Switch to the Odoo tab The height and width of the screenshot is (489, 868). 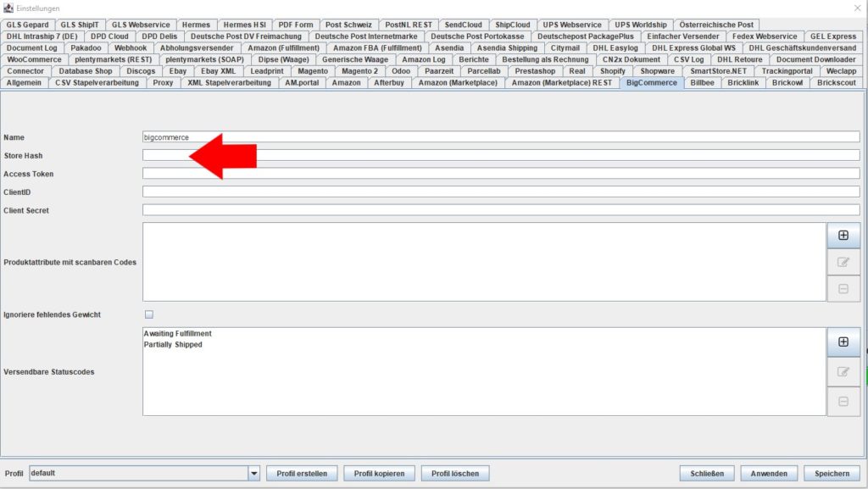[401, 71]
